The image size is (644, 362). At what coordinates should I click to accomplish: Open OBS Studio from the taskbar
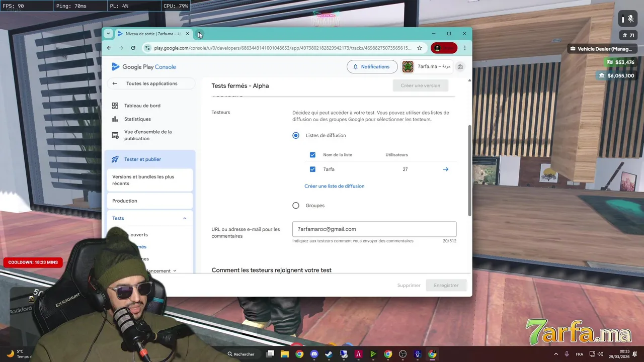click(x=403, y=354)
